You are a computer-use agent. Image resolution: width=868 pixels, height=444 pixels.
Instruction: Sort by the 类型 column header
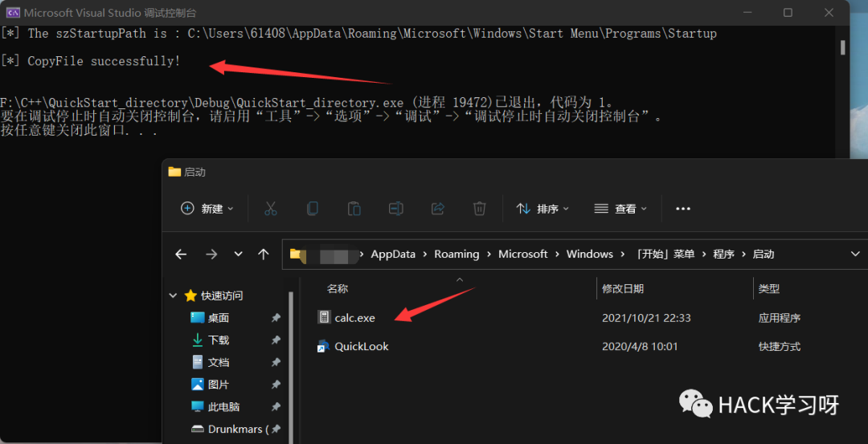click(x=769, y=288)
